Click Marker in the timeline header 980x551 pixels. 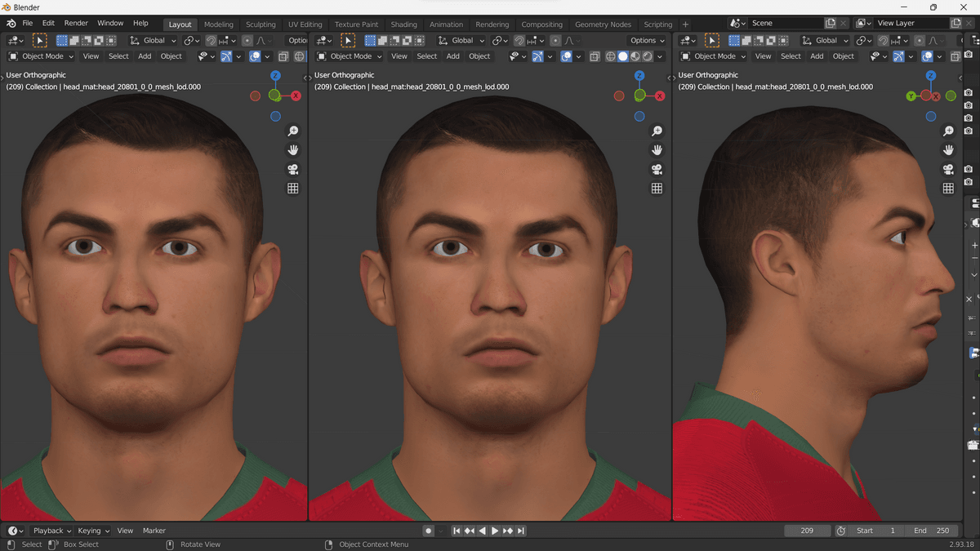(x=154, y=531)
